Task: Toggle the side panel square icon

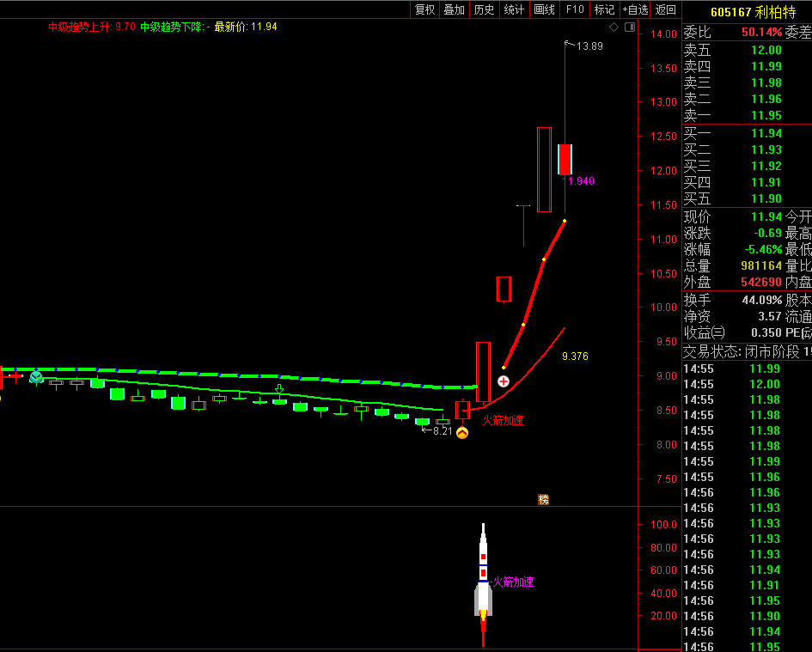Action: tap(630, 27)
